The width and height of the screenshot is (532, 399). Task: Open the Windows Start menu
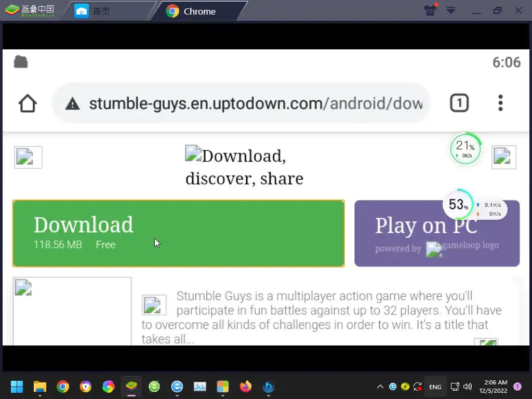17,387
